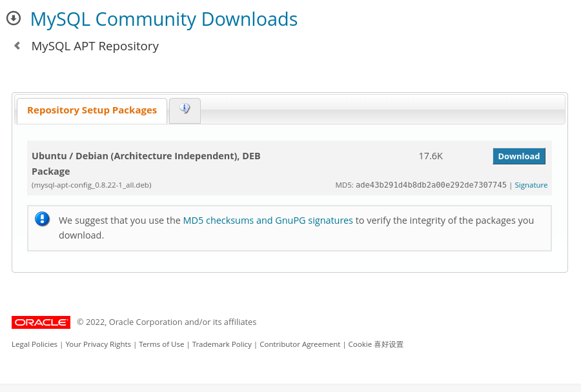Viewport: 581px width, 392px height.
Task: Download the Ubuntu / Debian DEB package
Action: 519,156
